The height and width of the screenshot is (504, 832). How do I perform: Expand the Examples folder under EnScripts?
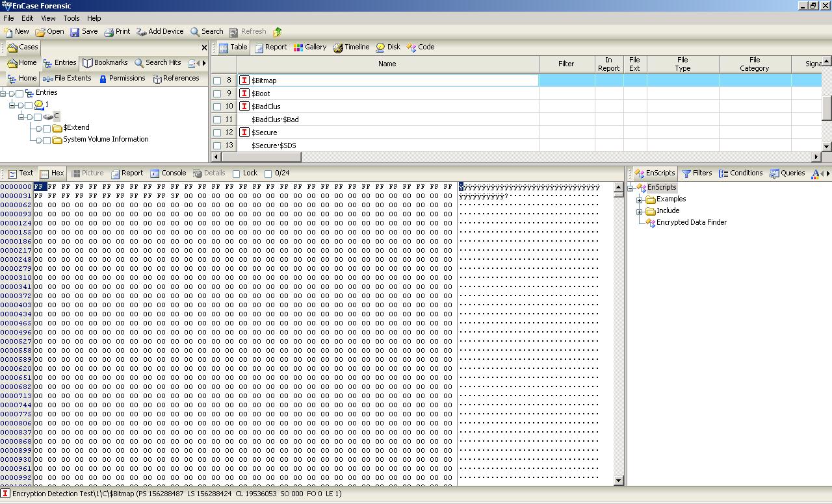640,199
